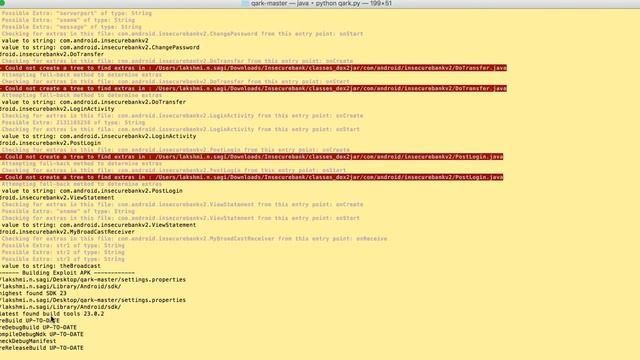Click the faded 'Possible Extra: str3' line
Image resolution: width=640 pixels, height=360 pixels.
(x=63, y=259)
